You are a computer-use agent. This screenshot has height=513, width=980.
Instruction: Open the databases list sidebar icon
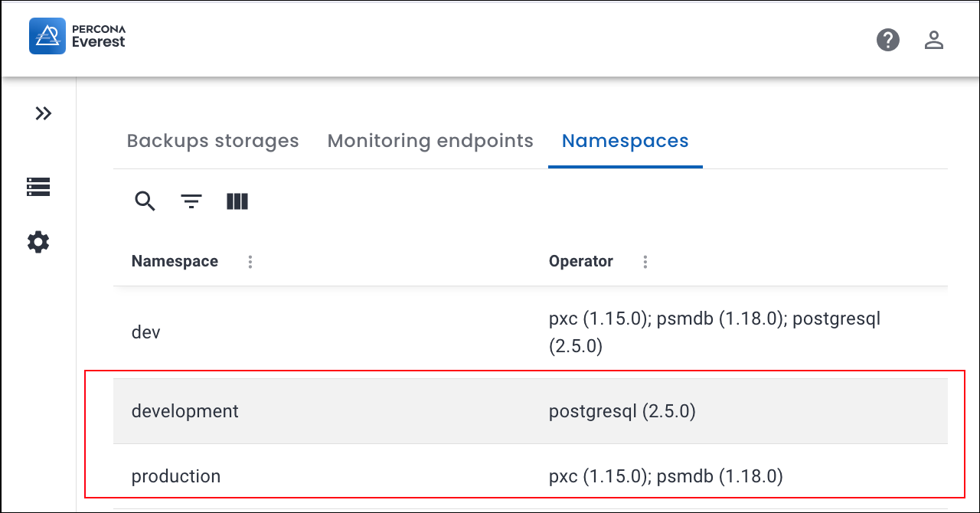coord(38,187)
